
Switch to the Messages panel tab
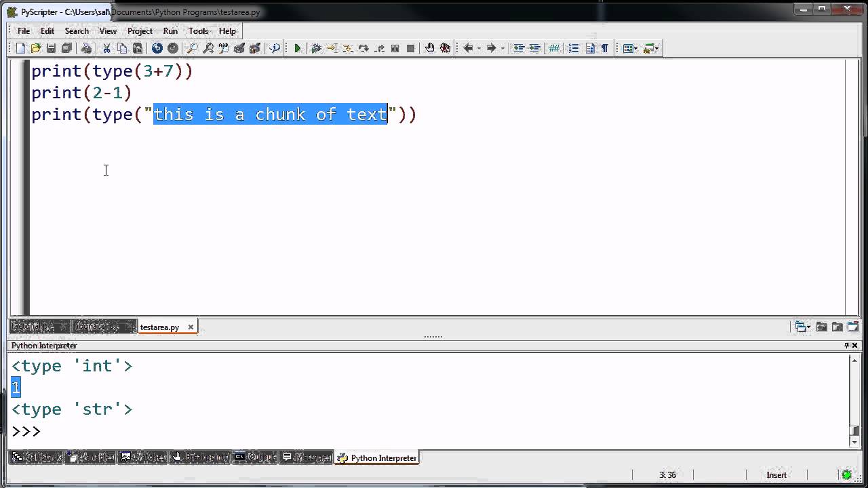(307, 457)
